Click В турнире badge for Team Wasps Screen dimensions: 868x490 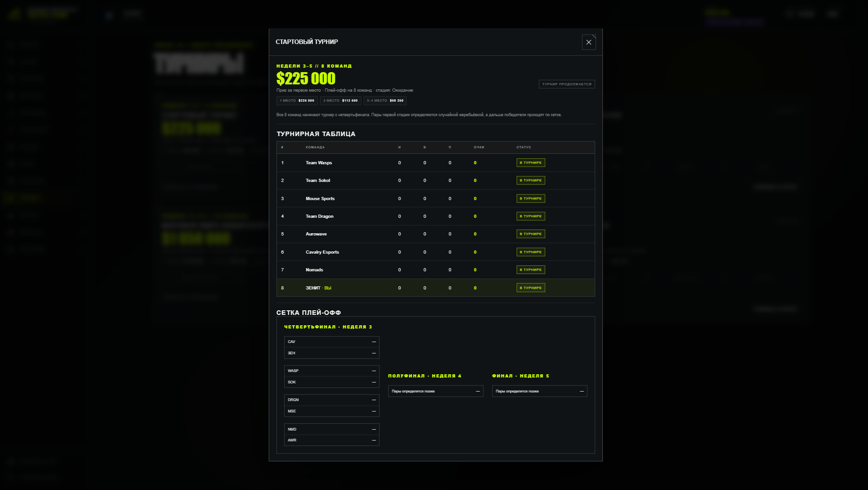531,163
